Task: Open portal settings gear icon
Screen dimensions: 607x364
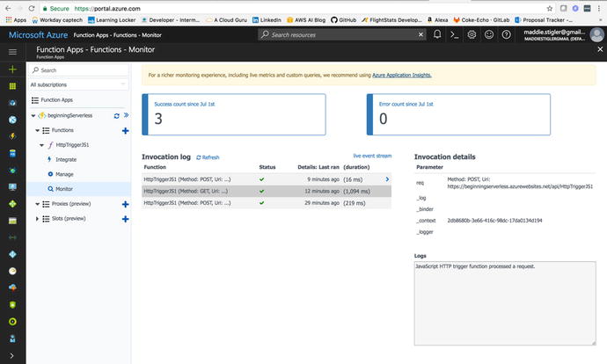Action: pyautogui.click(x=472, y=34)
